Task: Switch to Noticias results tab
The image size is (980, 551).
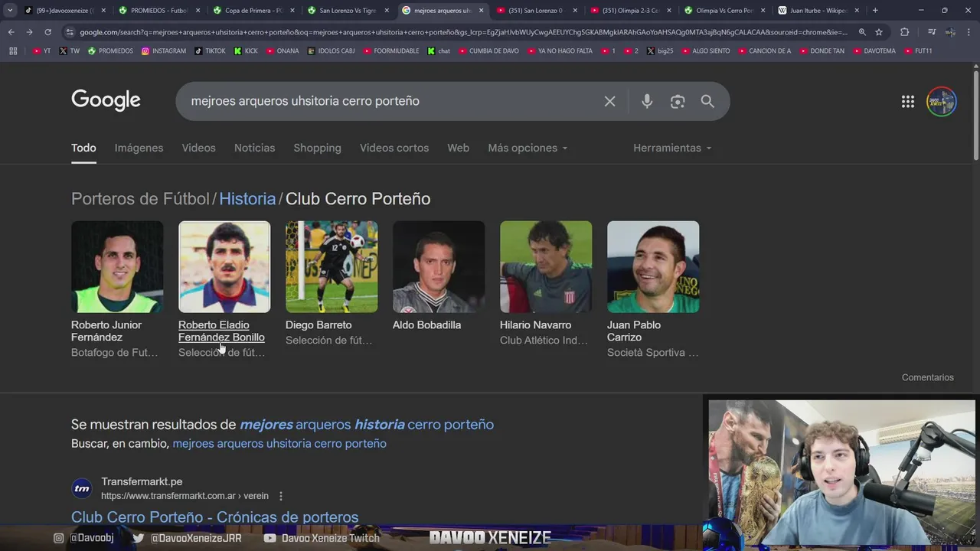Action: pos(254,148)
